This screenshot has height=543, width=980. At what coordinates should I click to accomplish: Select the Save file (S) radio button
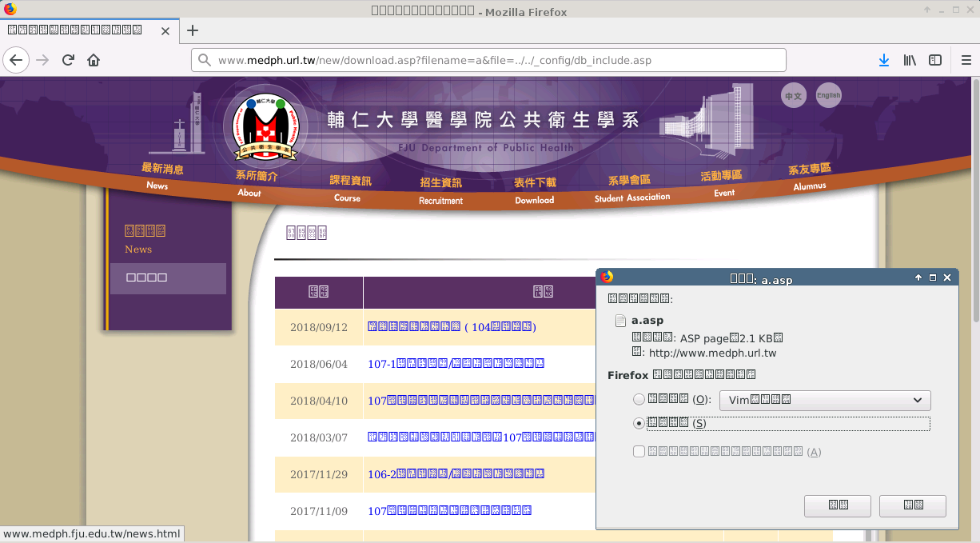[x=638, y=423]
